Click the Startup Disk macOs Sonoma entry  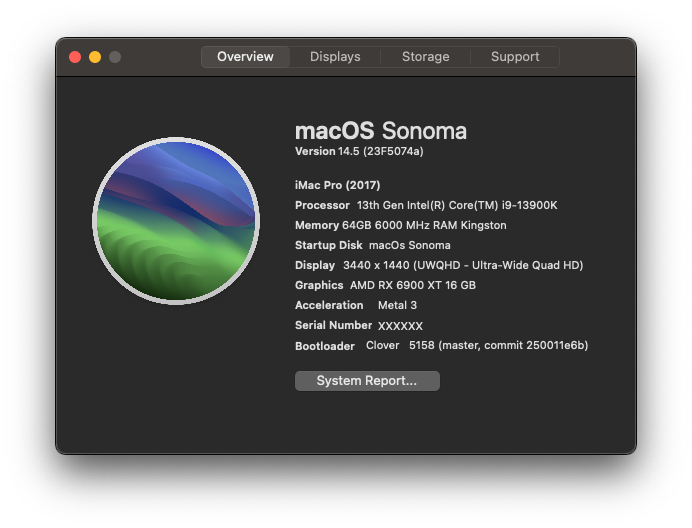(372, 245)
